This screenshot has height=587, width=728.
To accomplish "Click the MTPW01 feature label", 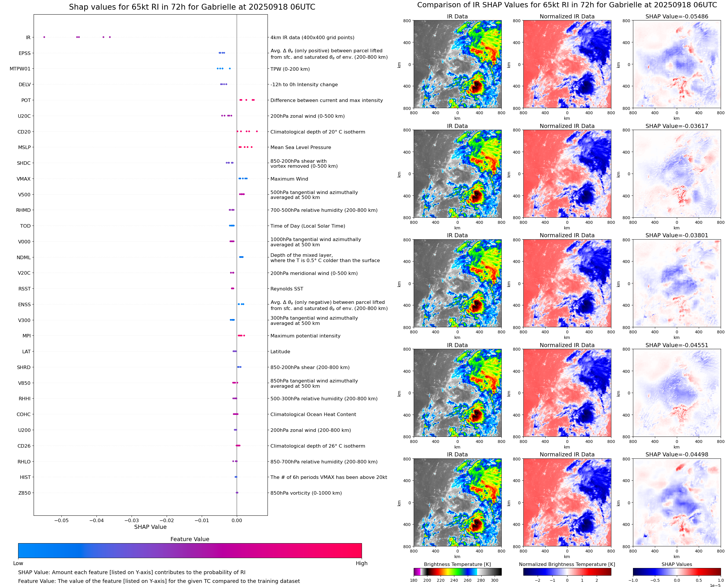I will [x=20, y=69].
